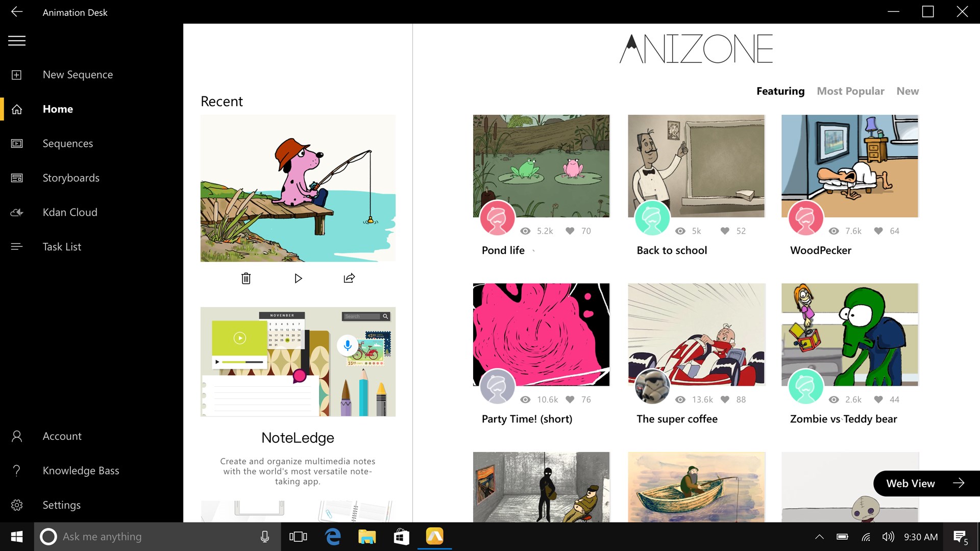Viewport: 980px width, 551px height.
Task: Select the Featuring tab
Action: click(x=780, y=91)
